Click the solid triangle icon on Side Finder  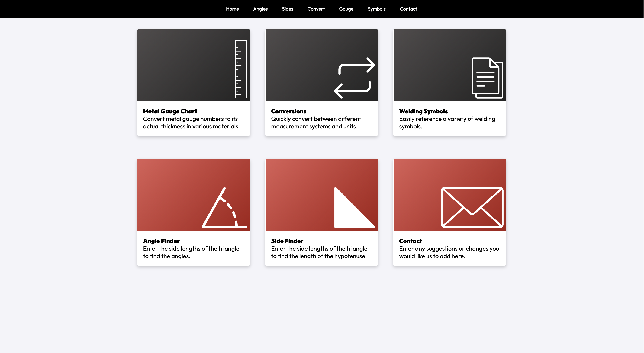[355, 208]
